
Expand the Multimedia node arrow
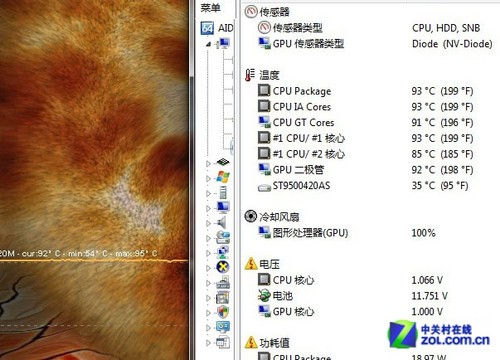(x=208, y=223)
